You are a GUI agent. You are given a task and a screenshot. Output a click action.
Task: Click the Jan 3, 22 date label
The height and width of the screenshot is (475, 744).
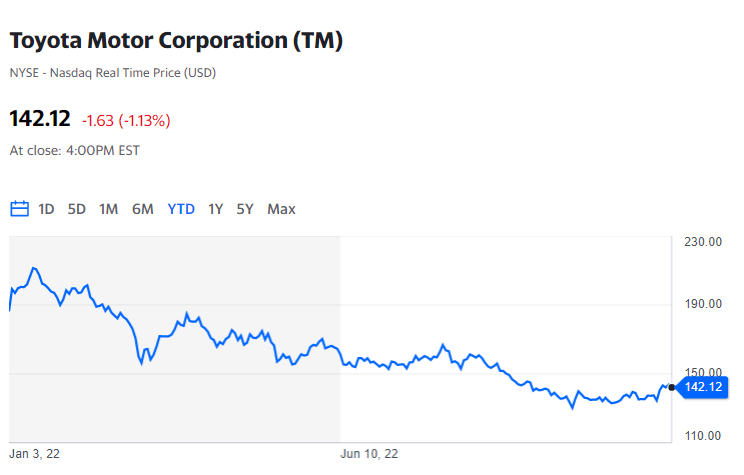pos(35,453)
